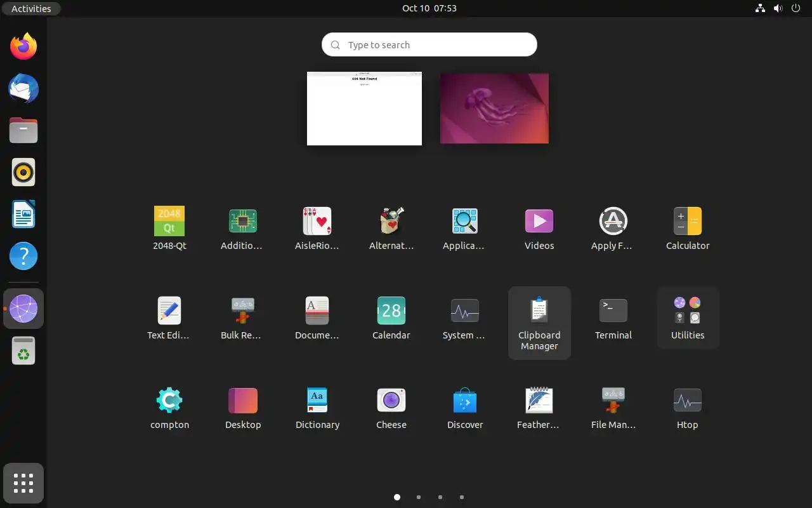The height and width of the screenshot is (508, 812).
Task: Switch to running web browser in dock
Action: [23, 309]
